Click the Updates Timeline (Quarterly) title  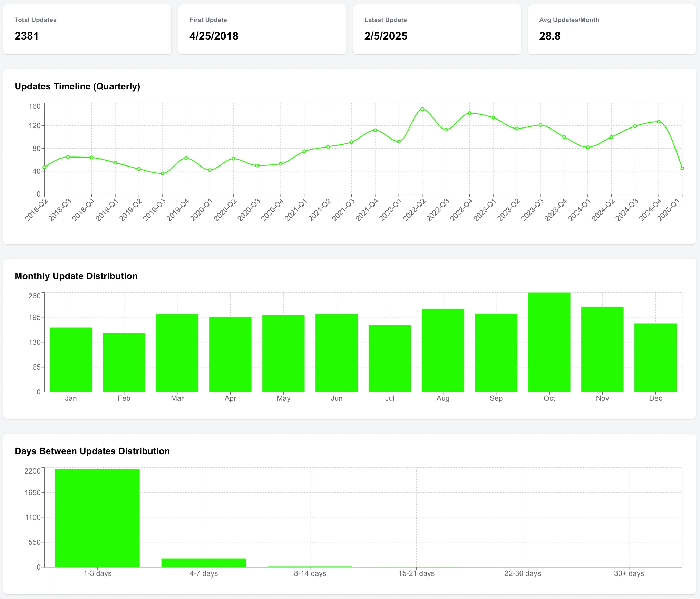click(78, 87)
